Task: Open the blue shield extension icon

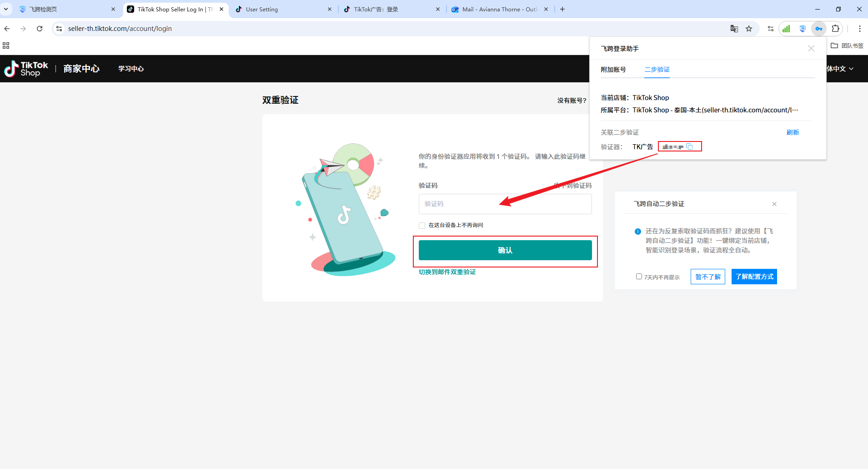Action: (x=803, y=29)
